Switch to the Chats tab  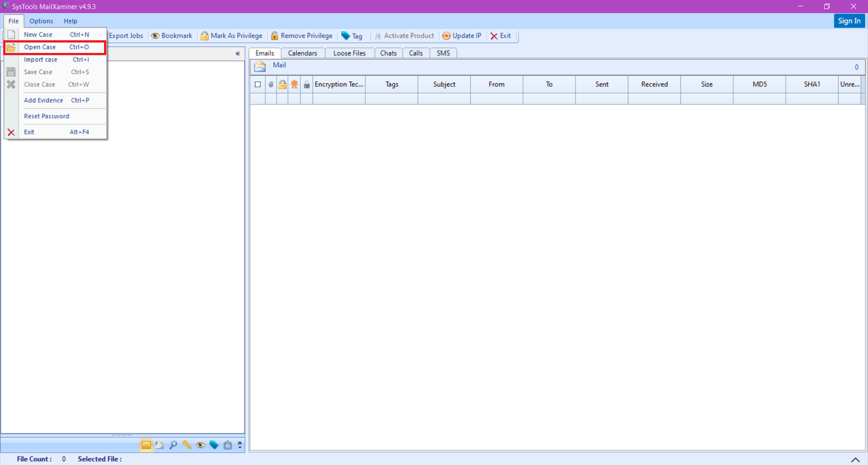[x=388, y=53]
